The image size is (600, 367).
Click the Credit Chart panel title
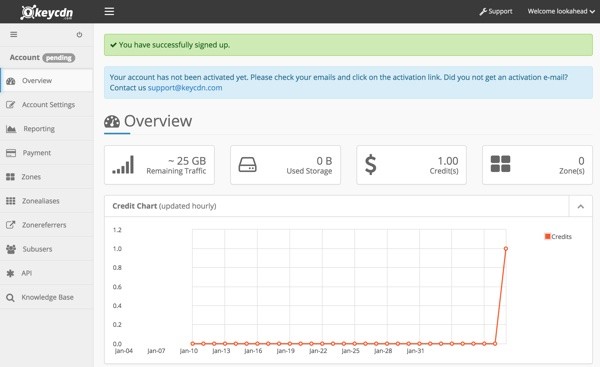164,206
